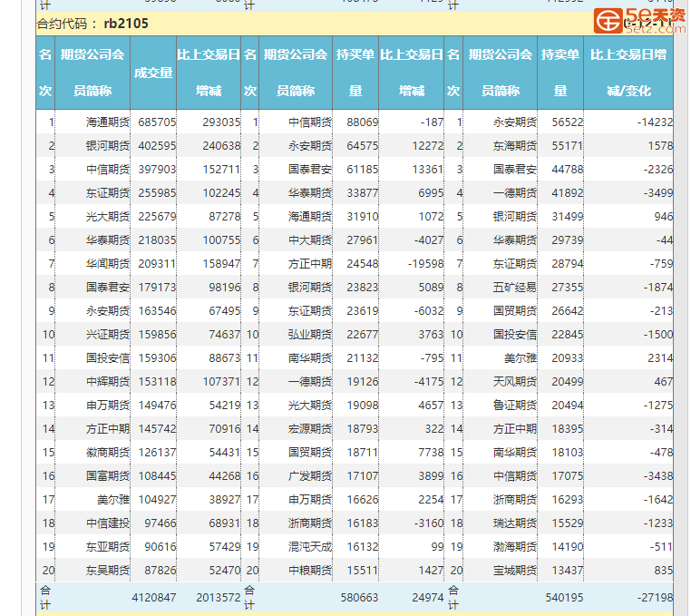Select short position value 22845
This screenshot has width=691, height=616.
(x=568, y=335)
